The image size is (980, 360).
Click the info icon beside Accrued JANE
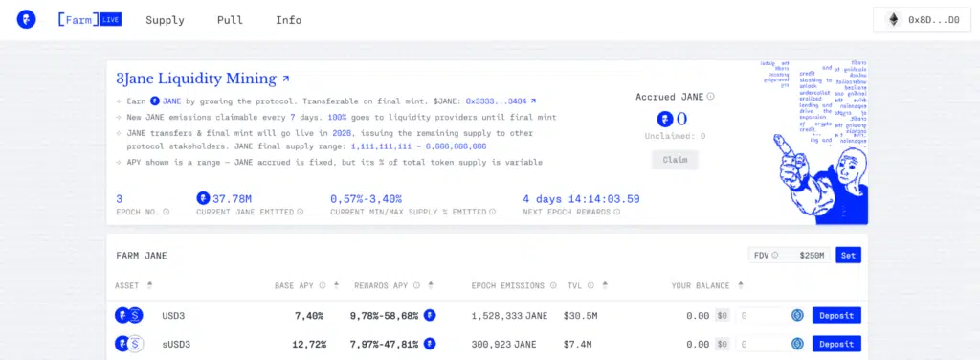(711, 97)
